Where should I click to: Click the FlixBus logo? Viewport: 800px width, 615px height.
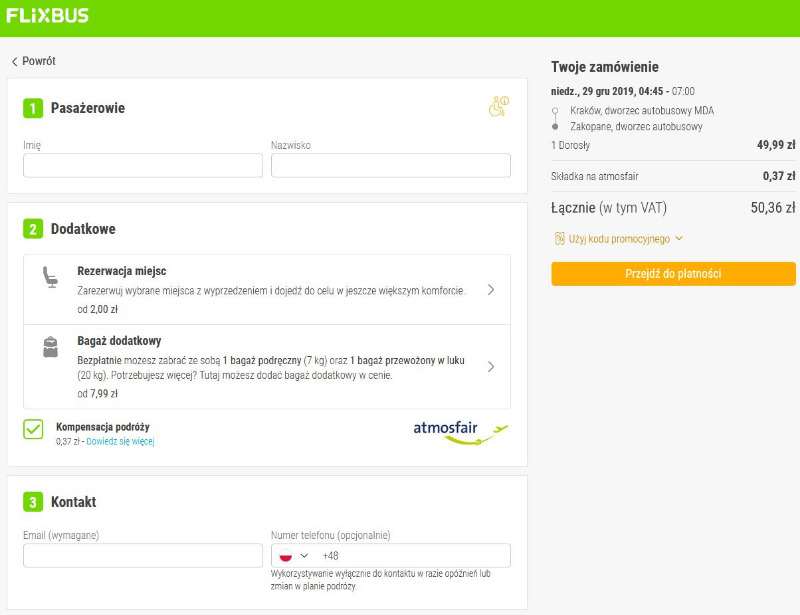pyautogui.click(x=47, y=15)
